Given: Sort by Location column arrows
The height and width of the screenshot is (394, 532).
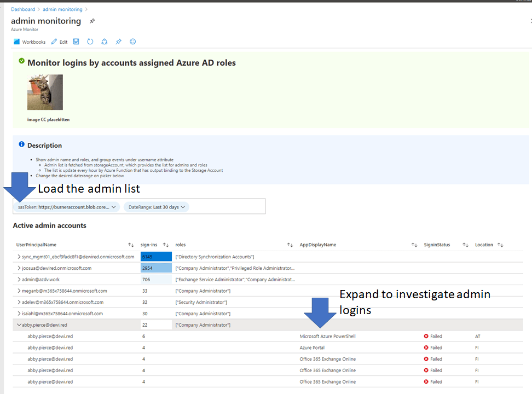Looking at the screenshot, I should click(500, 245).
